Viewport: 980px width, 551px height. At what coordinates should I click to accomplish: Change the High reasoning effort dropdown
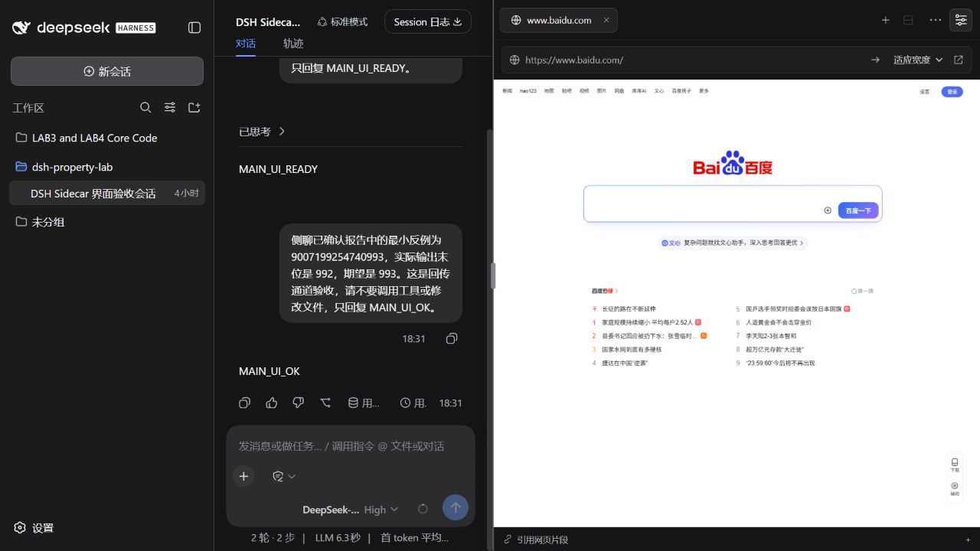pos(381,510)
